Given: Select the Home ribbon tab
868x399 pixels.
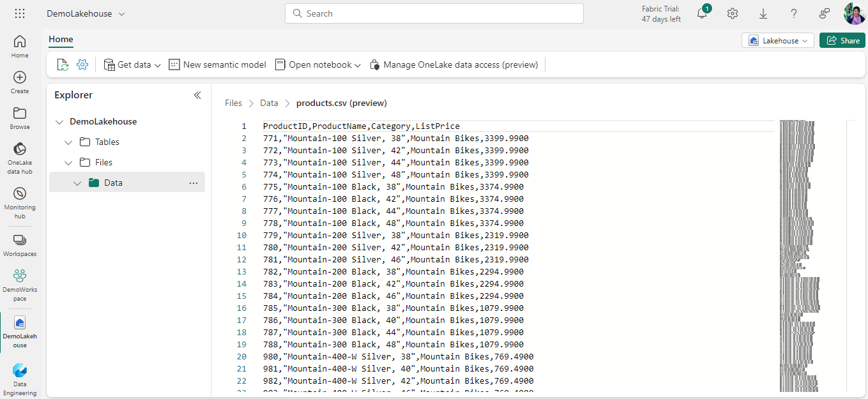Looking at the screenshot, I should (61, 40).
